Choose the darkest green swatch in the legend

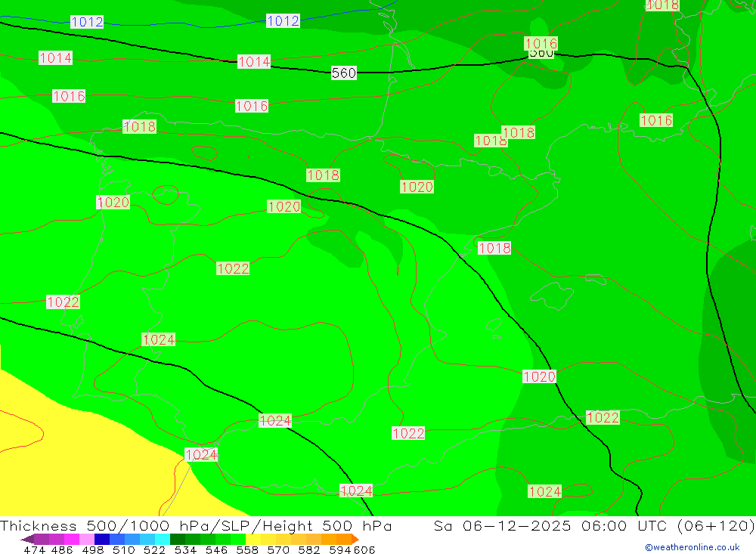point(178,540)
